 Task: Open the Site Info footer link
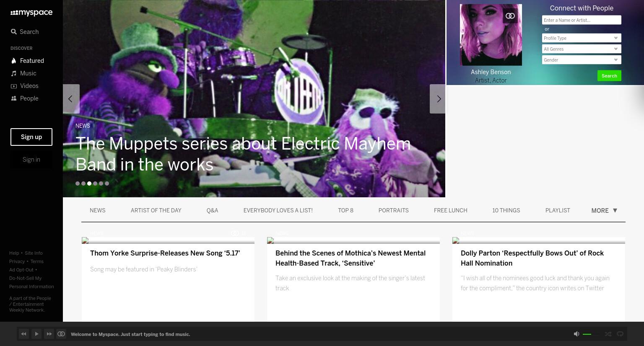click(x=34, y=253)
